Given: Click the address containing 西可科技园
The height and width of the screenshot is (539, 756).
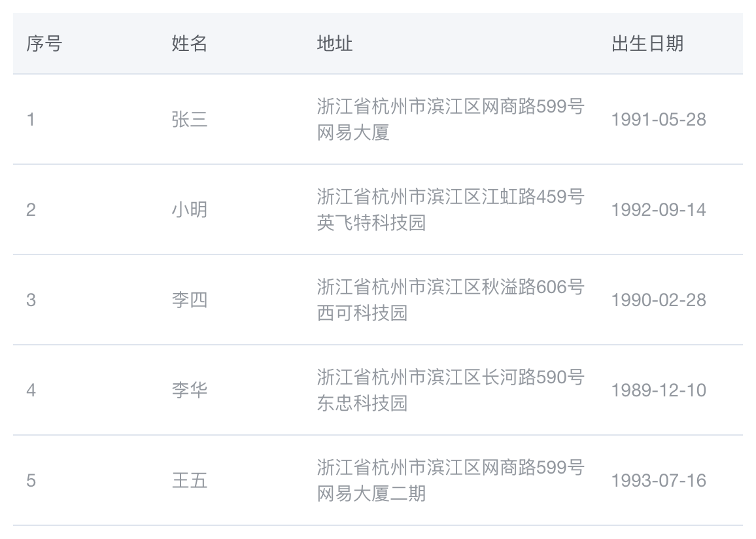Looking at the screenshot, I should click(x=451, y=300).
